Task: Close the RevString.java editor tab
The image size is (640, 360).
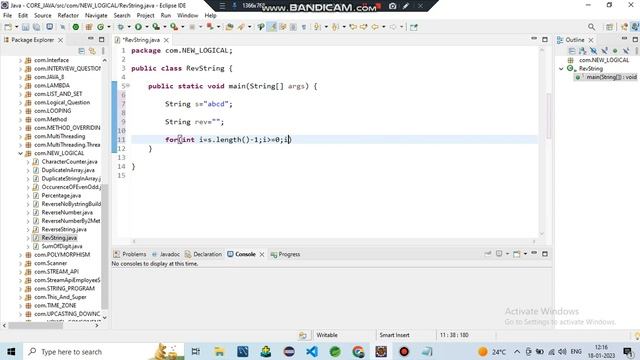Action: coord(166,40)
